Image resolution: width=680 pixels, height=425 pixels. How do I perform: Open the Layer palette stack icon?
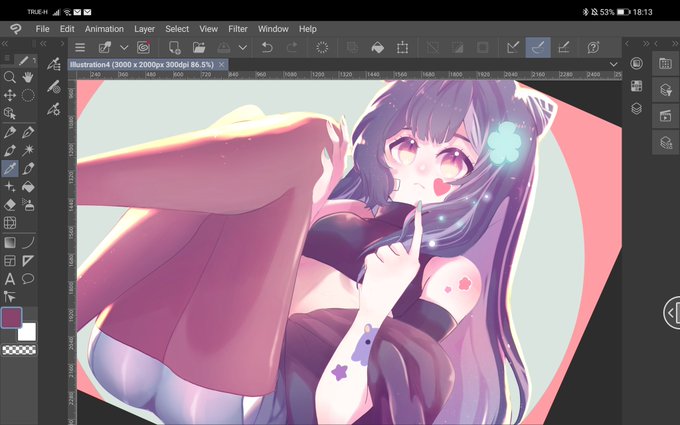636,108
